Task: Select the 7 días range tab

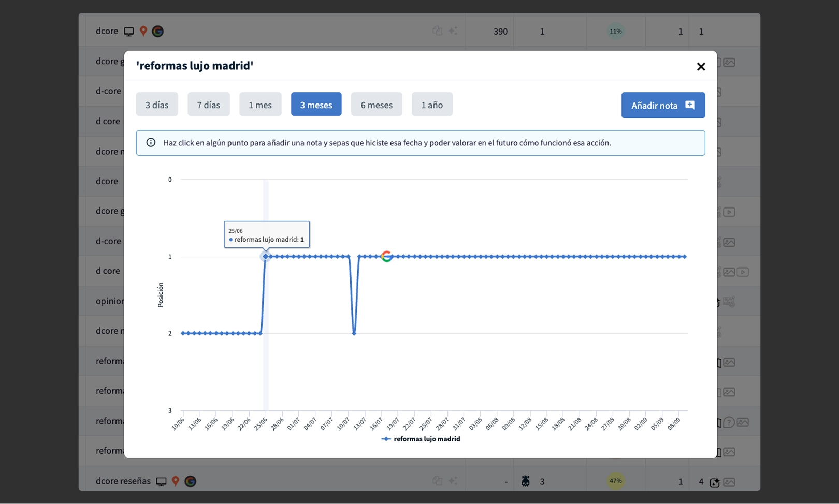Action: [209, 105]
